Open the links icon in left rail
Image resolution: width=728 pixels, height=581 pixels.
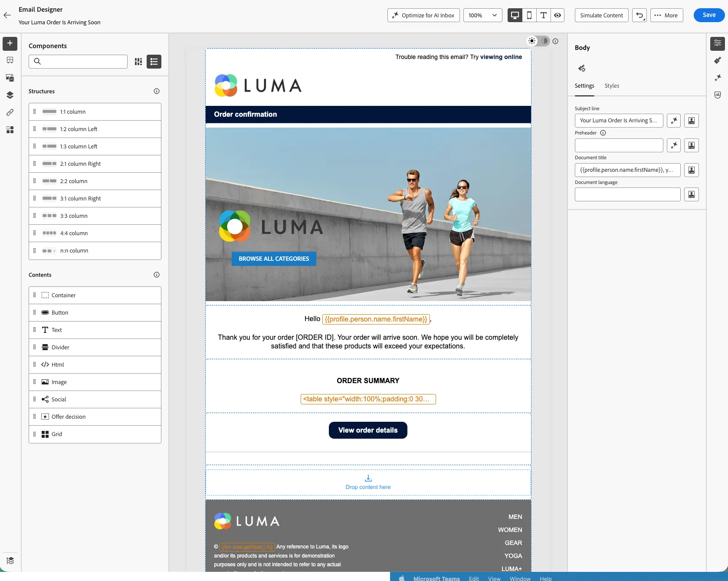(10, 112)
